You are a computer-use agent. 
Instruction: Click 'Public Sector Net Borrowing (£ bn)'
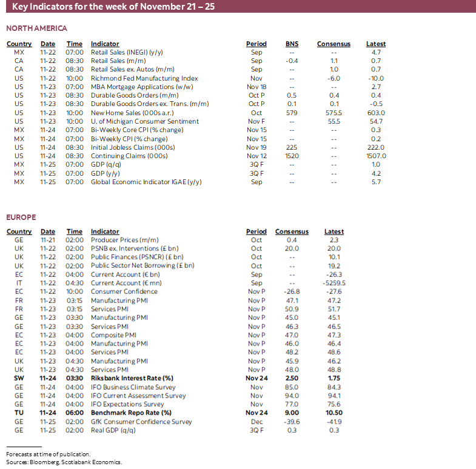(142, 265)
